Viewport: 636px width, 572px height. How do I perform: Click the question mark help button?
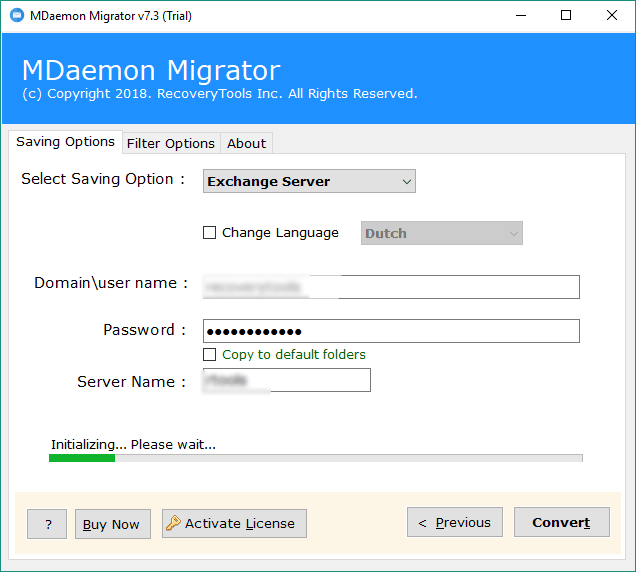(x=47, y=524)
